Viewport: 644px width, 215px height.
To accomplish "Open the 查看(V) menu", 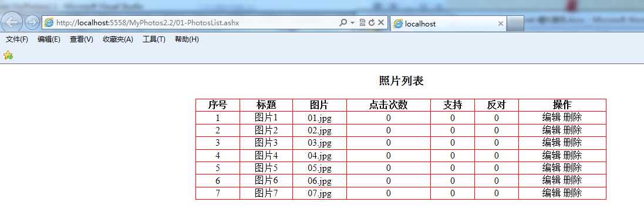I will (82, 39).
